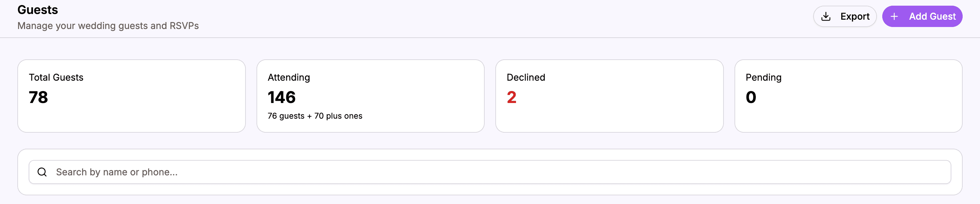Click the Attending number 146
980x204 pixels.
click(x=282, y=98)
